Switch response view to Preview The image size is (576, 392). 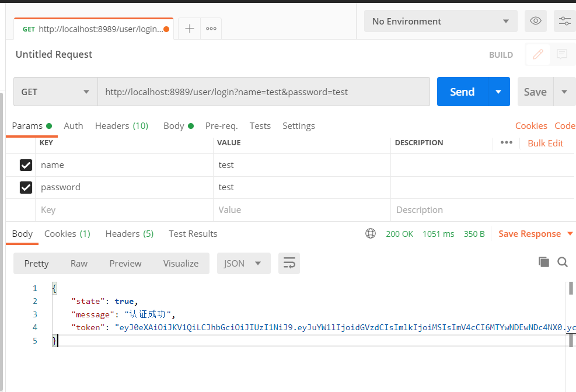tap(125, 264)
